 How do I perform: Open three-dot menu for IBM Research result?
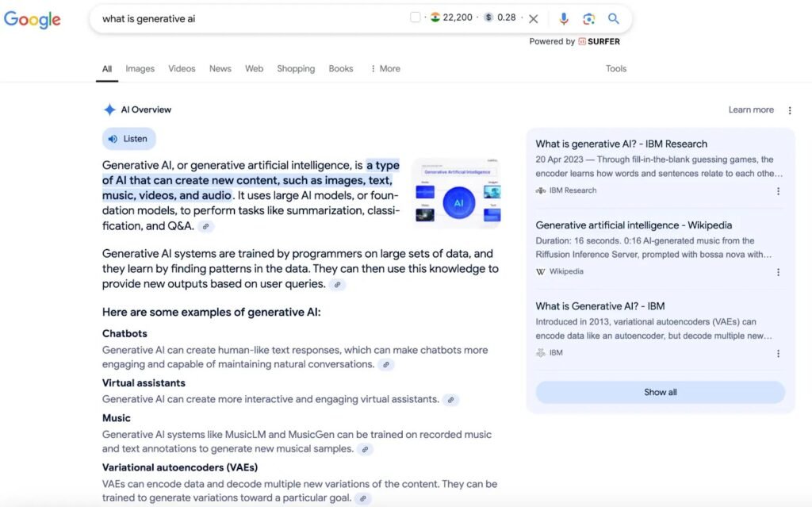778,191
